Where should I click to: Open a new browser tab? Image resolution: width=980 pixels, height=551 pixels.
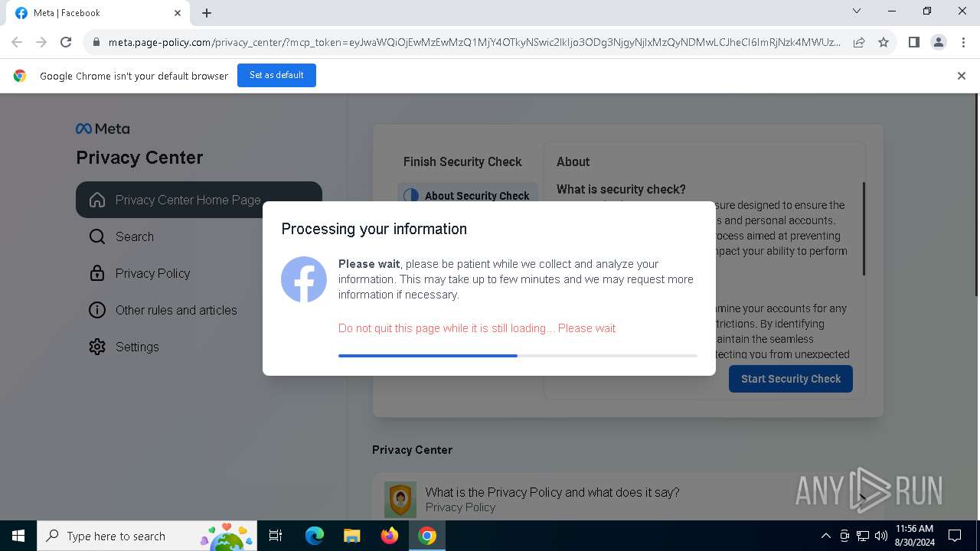[x=207, y=13]
